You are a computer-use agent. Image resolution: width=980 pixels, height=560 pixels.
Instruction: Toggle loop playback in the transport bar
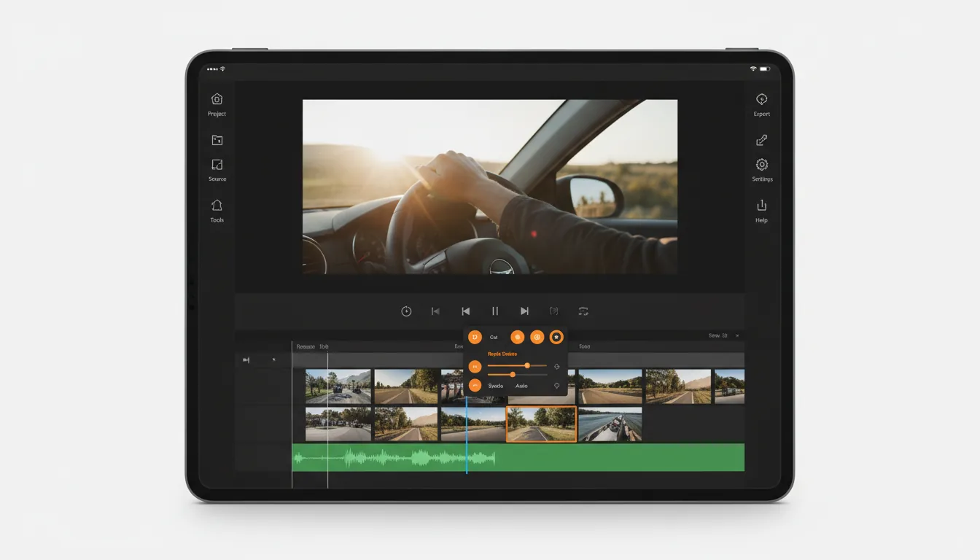click(583, 311)
